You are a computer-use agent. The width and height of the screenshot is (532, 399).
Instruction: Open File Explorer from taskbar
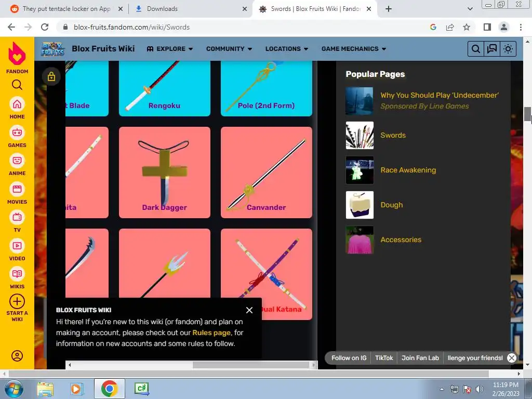[45, 389]
